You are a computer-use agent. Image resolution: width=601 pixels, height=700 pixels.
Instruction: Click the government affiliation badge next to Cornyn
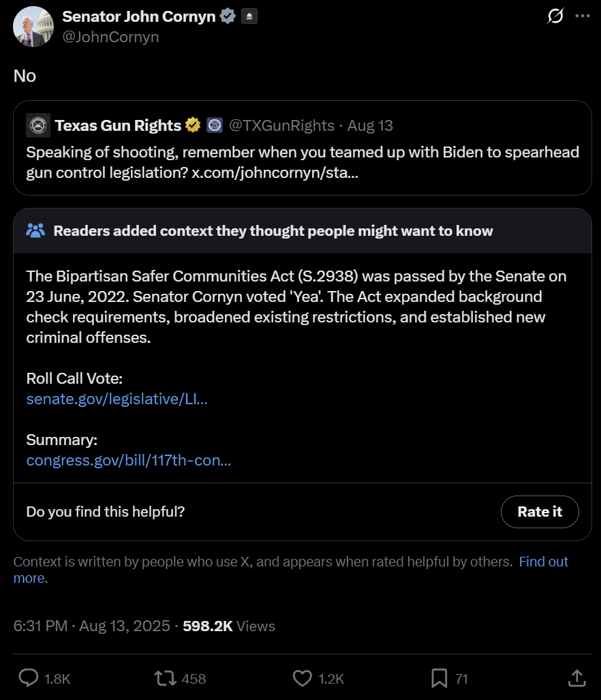point(249,16)
